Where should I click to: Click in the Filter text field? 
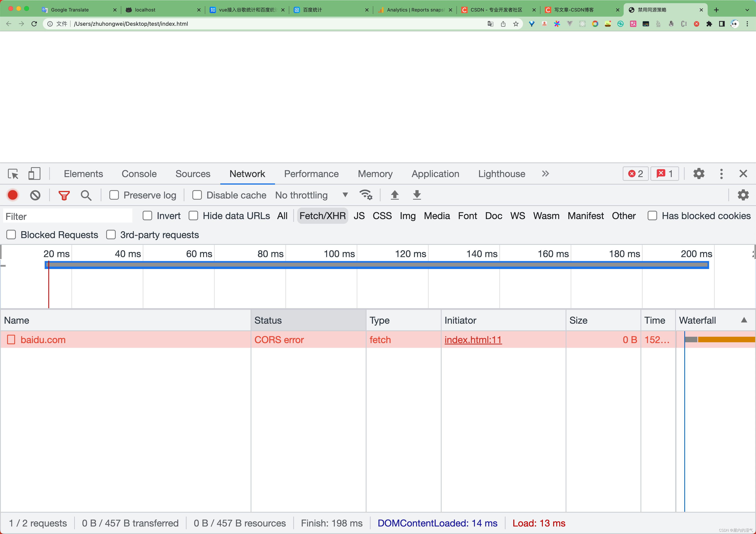tap(68, 216)
